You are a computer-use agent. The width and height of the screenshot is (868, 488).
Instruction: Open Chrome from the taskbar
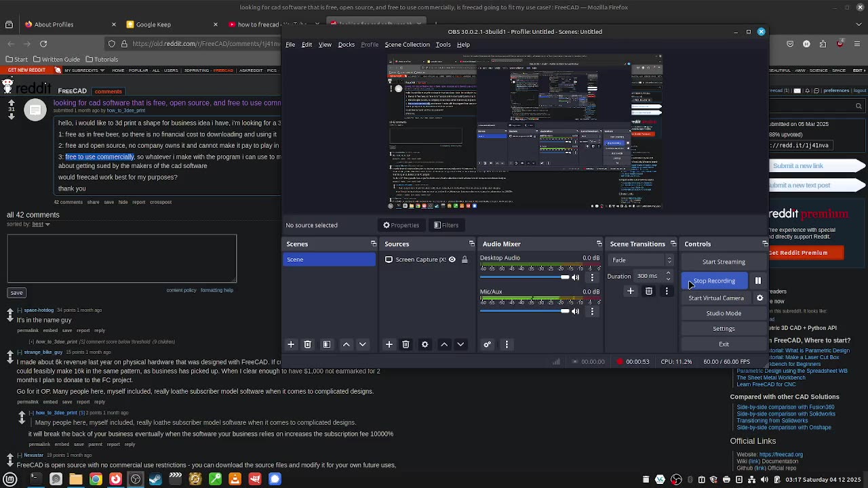(x=96, y=479)
